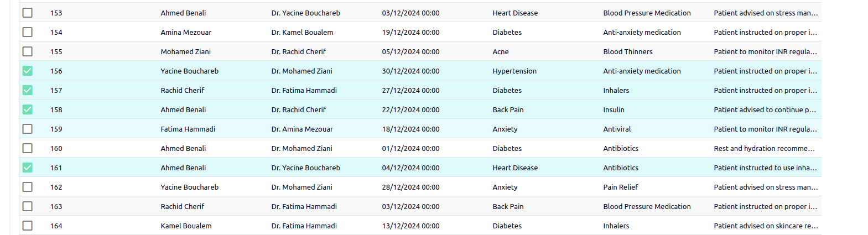
Task: Select the checkbox for record 164
Action: (x=28, y=226)
